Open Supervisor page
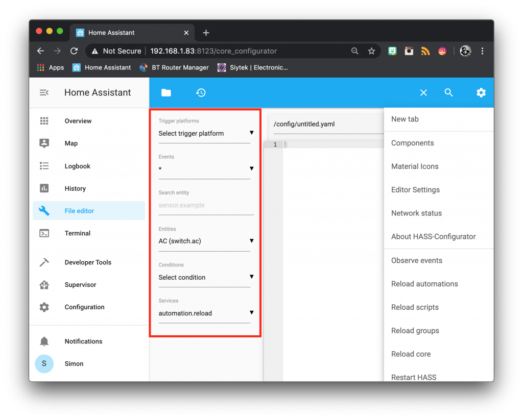This screenshot has width=523, height=420. coord(80,285)
